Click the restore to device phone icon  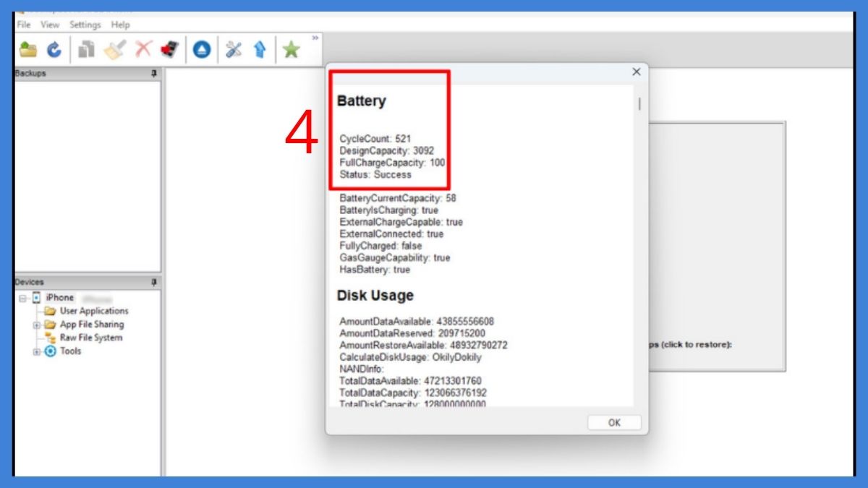(x=170, y=49)
